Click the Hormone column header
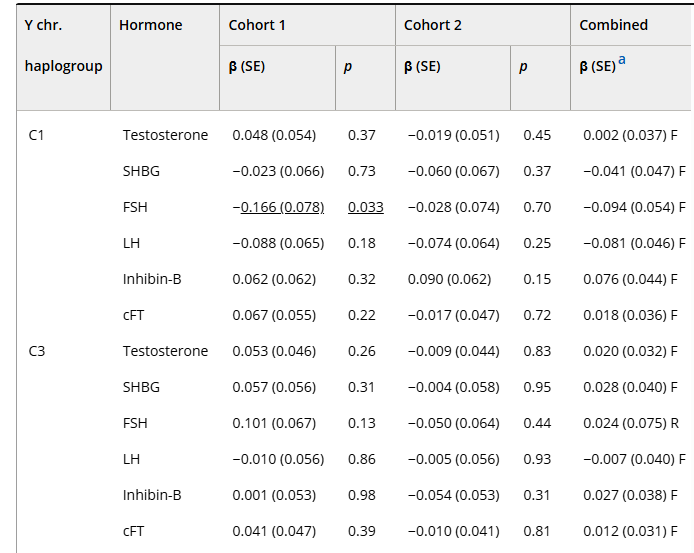The width and height of the screenshot is (694, 553). [x=151, y=25]
